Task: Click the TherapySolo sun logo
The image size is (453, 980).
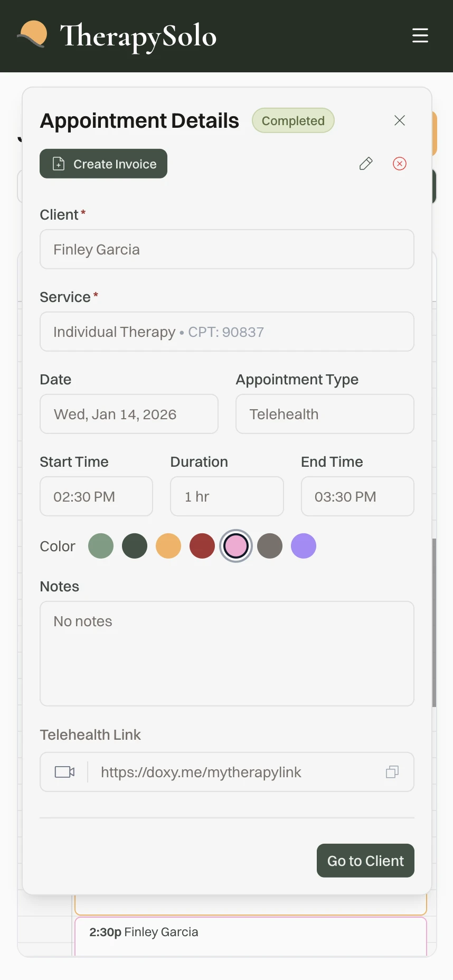Action: coord(33,35)
